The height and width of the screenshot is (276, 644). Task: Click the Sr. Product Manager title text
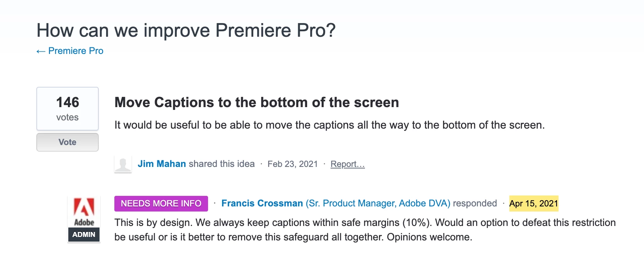(378, 203)
